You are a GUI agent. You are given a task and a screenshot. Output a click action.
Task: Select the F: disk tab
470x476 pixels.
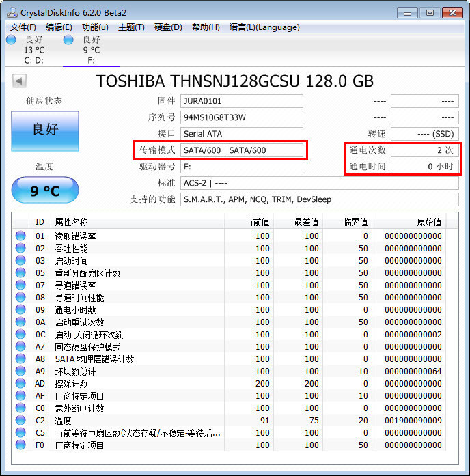92,50
